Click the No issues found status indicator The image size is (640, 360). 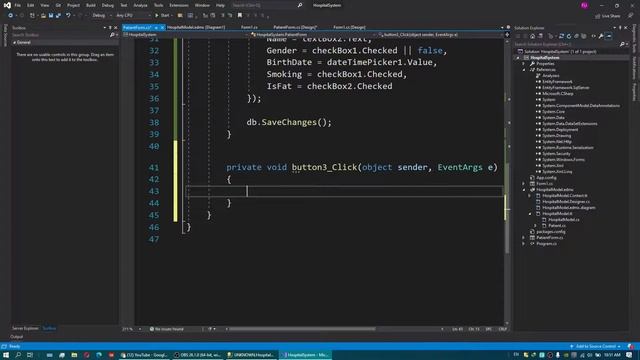(x=167, y=329)
